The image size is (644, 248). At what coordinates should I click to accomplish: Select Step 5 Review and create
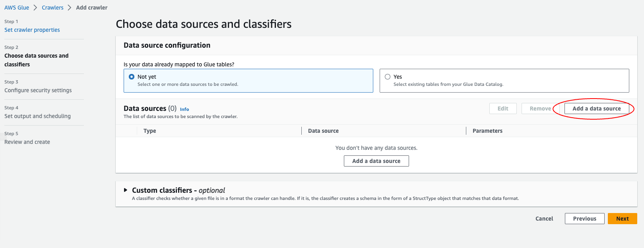coord(27,142)
